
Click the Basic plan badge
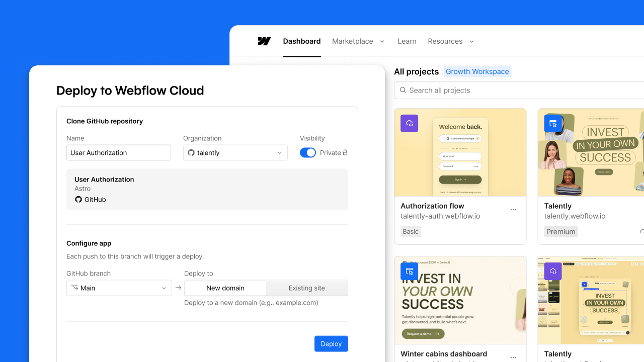coord(411,232)
